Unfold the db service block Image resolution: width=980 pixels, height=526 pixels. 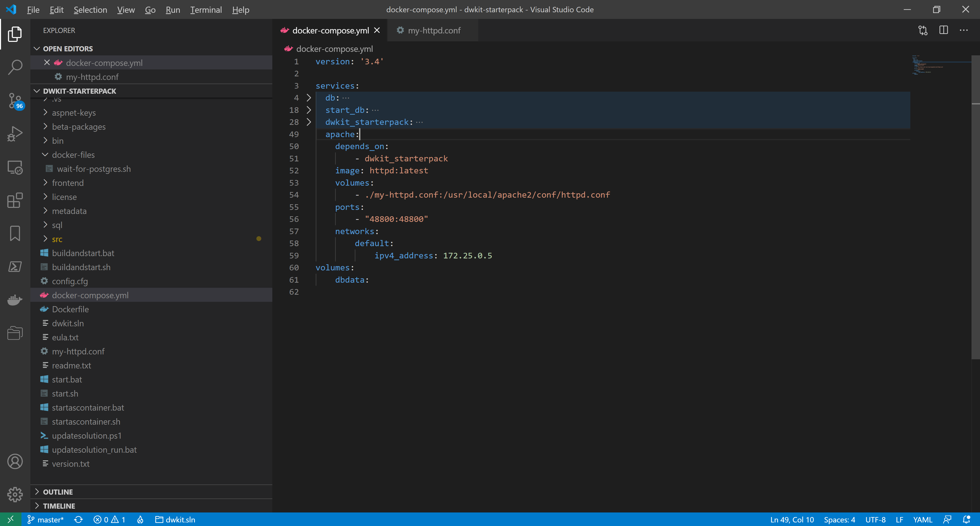click(309, 98)
